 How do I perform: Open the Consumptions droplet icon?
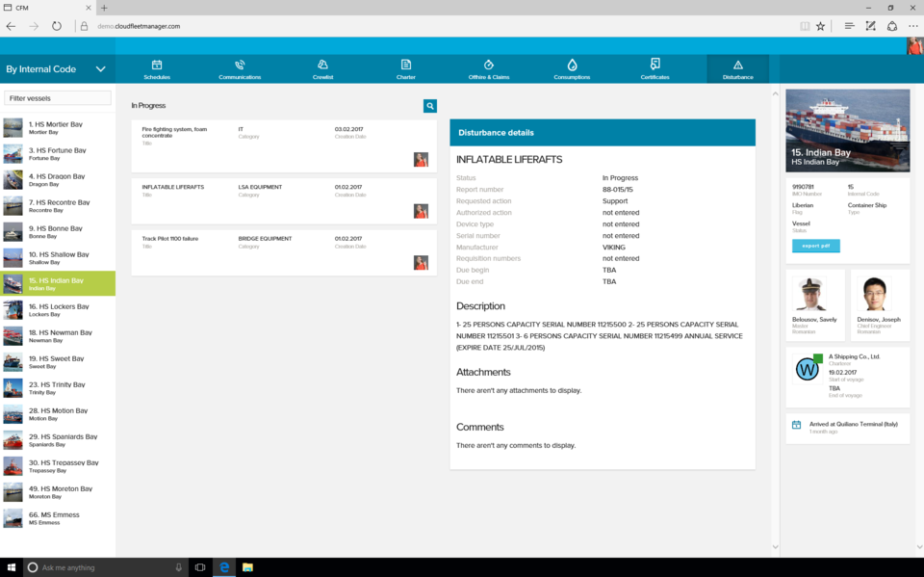click(x=572, y=66)
